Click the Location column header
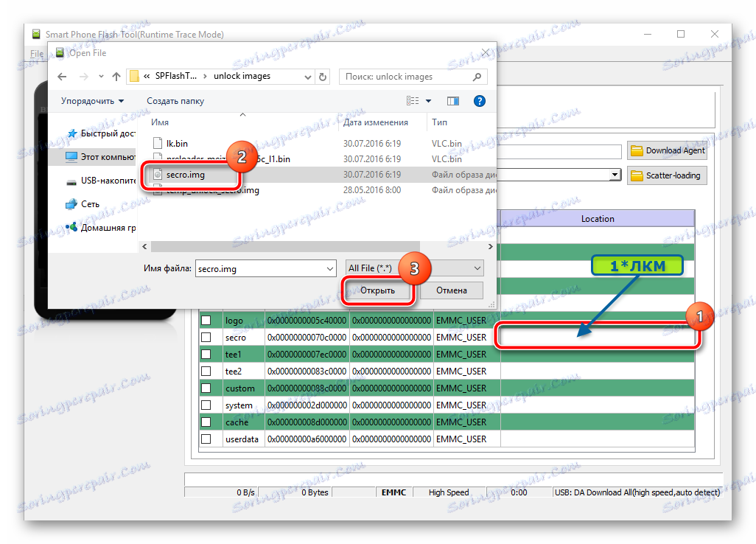756x544 pixels. pyautogui.click(x=598, y=218)
